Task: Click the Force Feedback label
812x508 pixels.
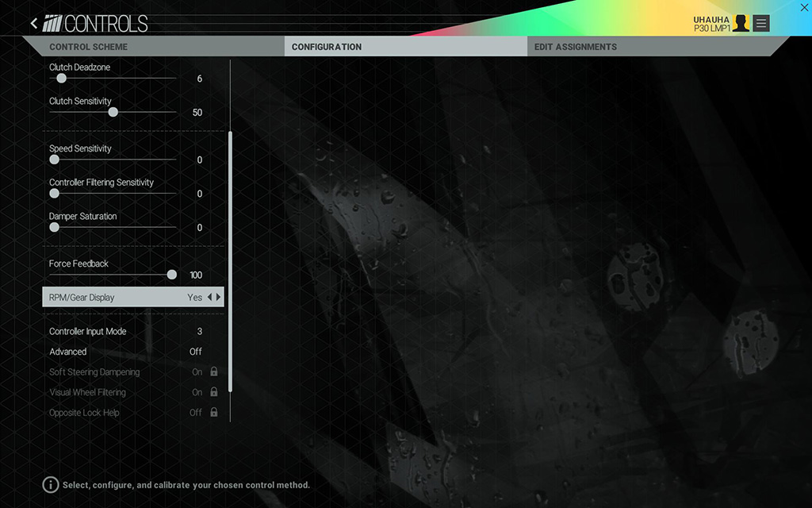Action: [79, 264]
